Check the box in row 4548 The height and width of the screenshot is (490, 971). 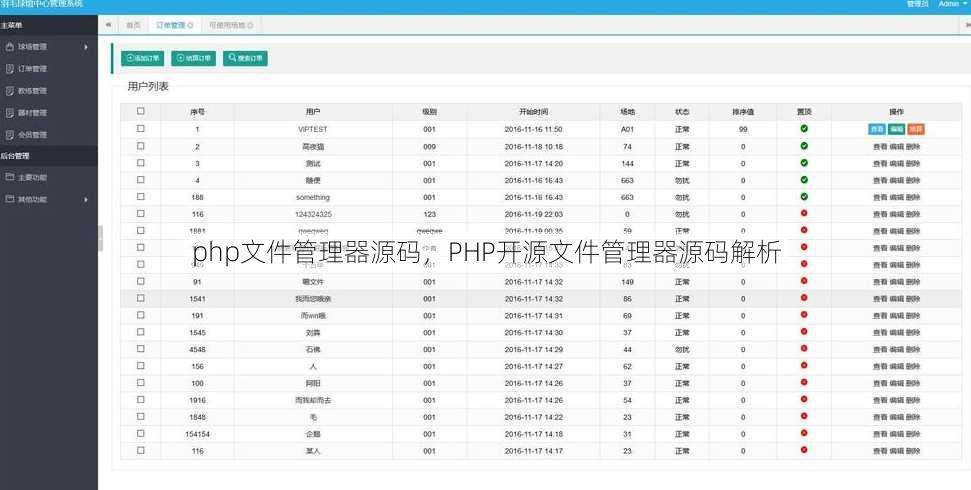141,349
